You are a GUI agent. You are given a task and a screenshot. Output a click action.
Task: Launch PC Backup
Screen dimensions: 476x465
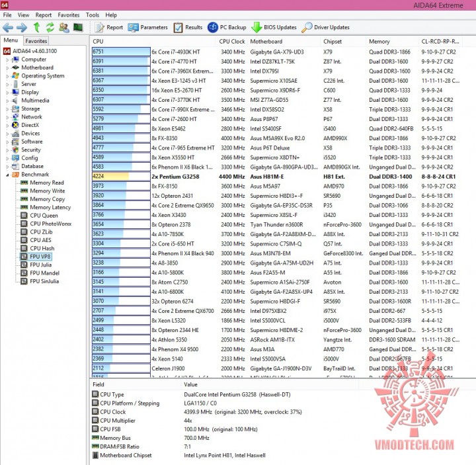227,27
